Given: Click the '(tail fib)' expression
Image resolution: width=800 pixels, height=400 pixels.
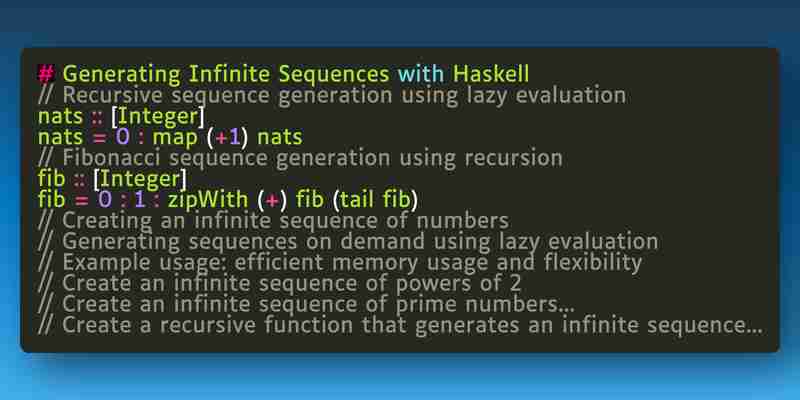Looking at the screenshot, I should click(375, 200).
